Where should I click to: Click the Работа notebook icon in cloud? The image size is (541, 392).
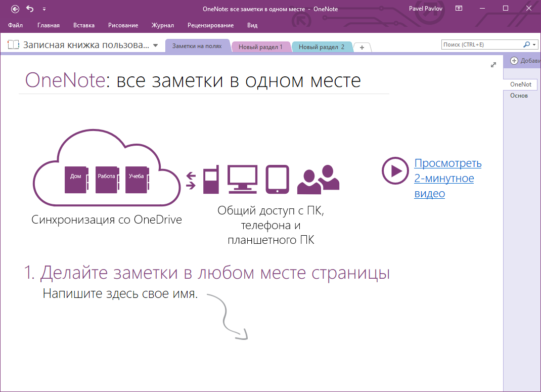coord(107,180)
